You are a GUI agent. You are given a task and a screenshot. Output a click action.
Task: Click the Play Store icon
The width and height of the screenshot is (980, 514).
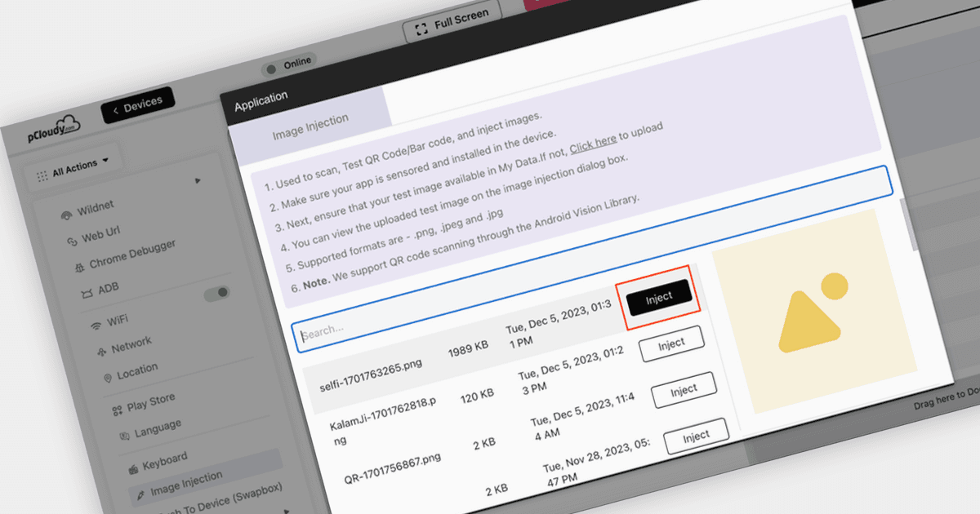(117, 409)
